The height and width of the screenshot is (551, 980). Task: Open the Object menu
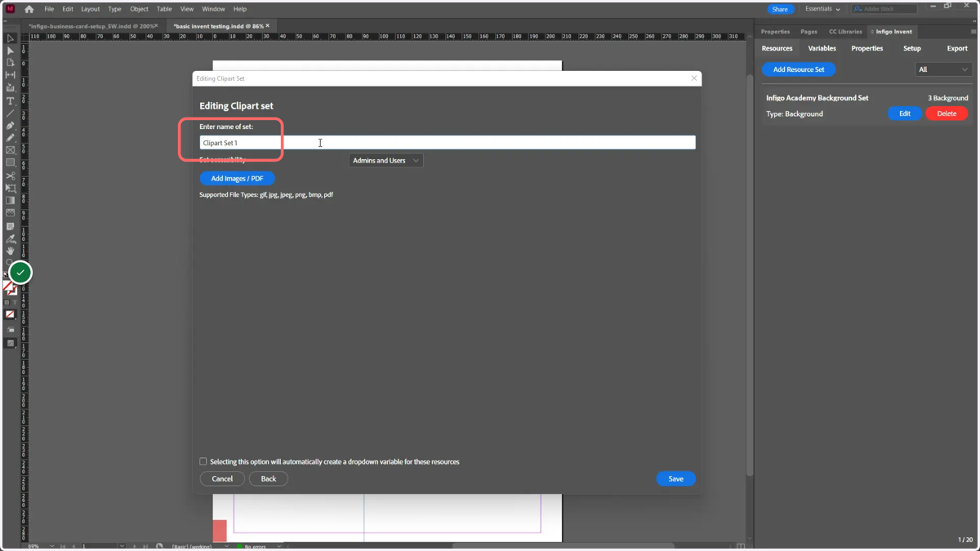[x=140, y=9]
